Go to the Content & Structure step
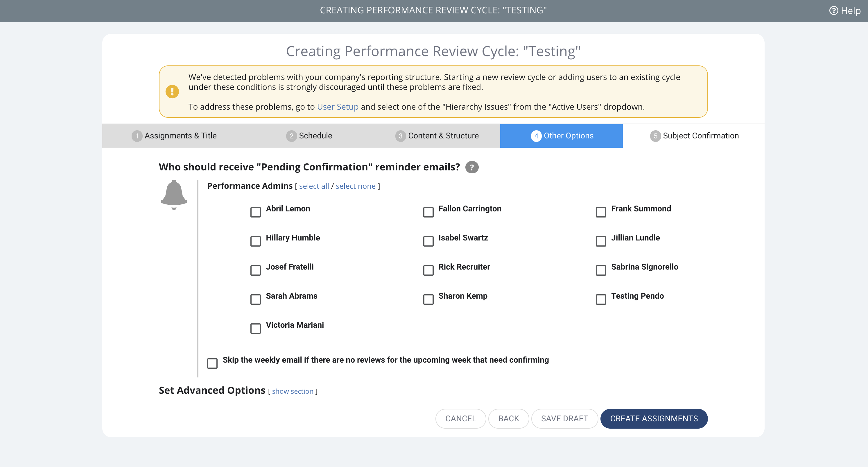Viewport: 868px width, 467px height. (437, 136)
